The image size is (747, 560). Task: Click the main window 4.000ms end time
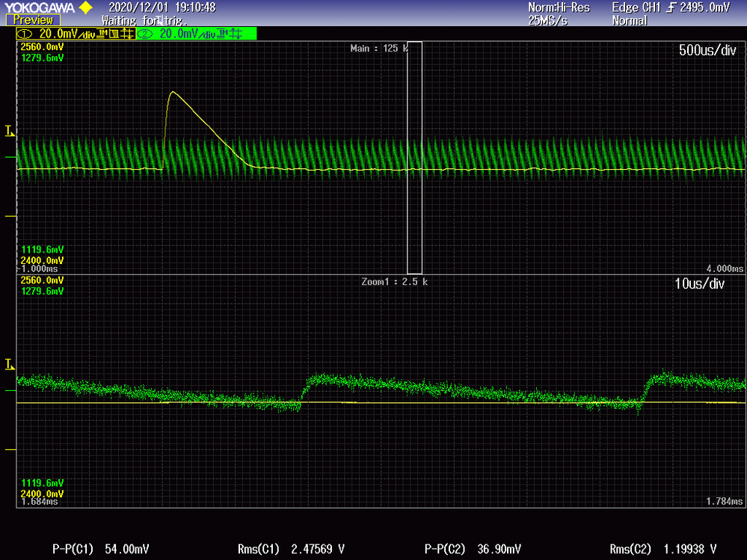coord(725,268)
